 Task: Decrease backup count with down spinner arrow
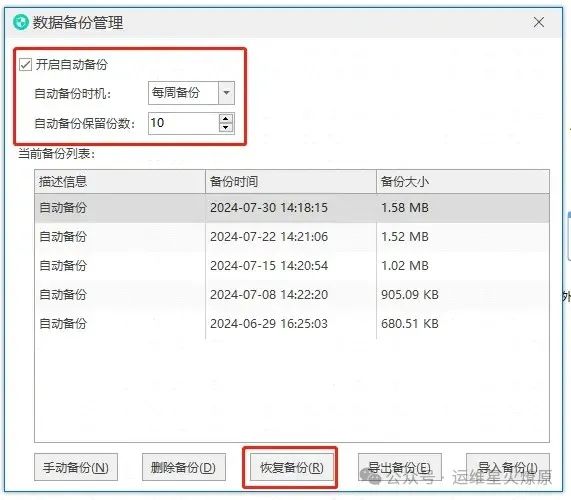tap(226, 127)
